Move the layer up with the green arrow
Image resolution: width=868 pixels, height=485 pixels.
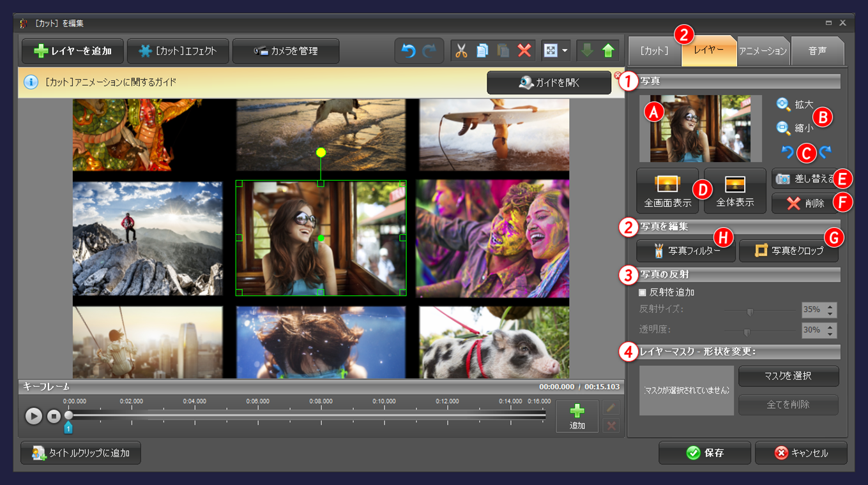[x=607, y=50]
